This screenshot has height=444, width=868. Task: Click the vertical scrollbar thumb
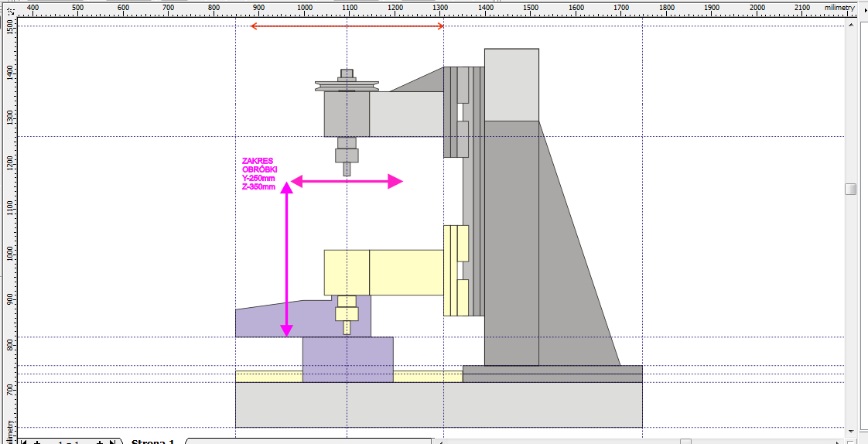point(851,190)
